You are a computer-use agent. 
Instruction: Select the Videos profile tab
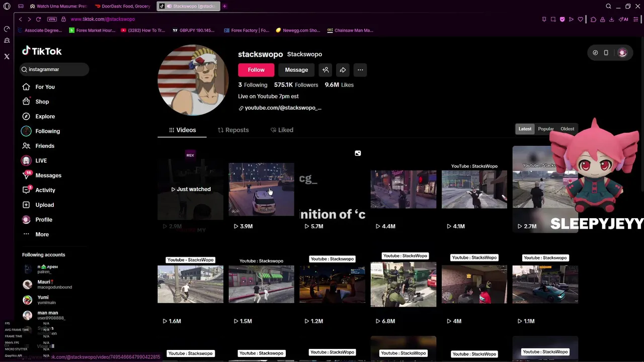[182, 130]
